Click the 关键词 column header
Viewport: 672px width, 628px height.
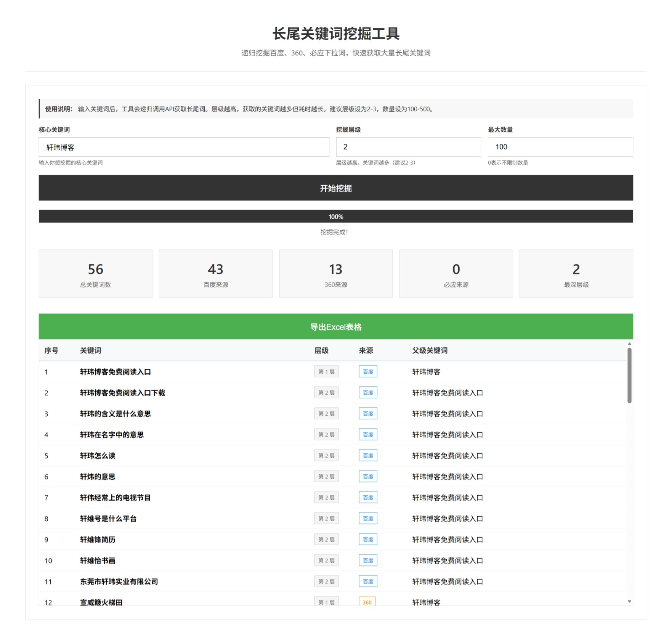[x=90, y=350]
